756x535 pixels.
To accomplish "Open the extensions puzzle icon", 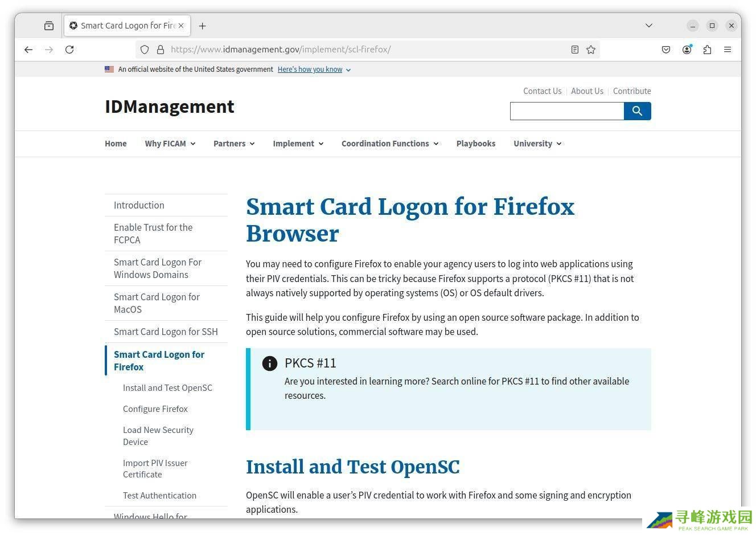I will point(707,50).
